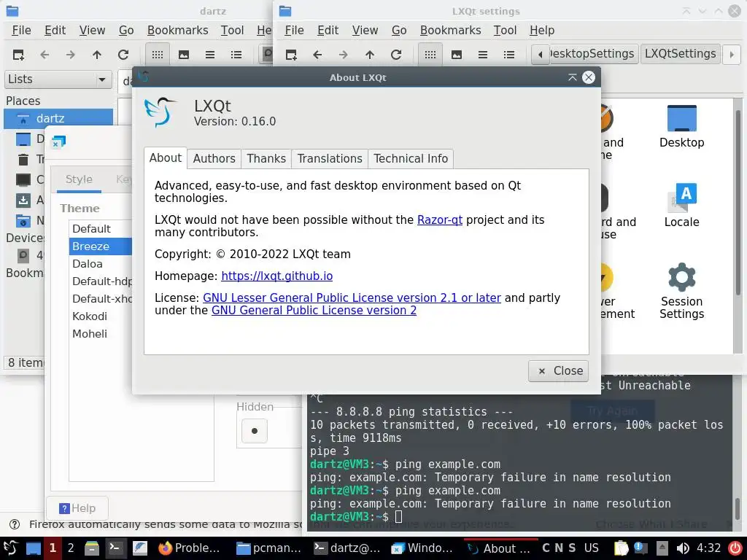The width and height of the screenshot is (747, 560).
Task: Switch to the Authors tab
Action: pyautogui.click(x=214, y=158)
